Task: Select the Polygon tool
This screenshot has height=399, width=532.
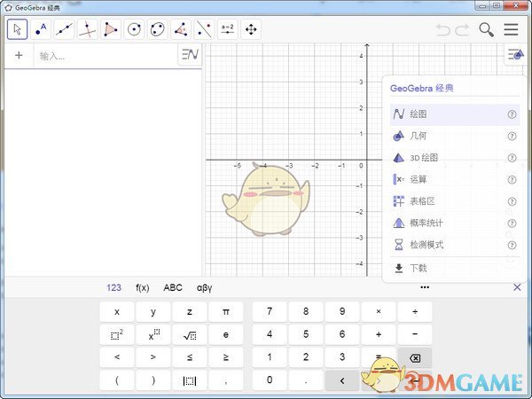Action: 111,29
